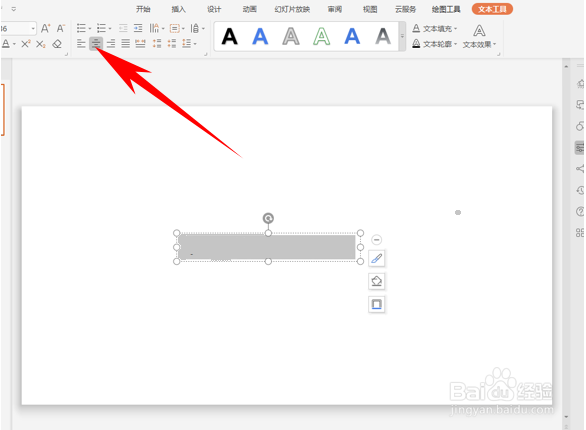This screenshot has height=430, width=586.
Task: Apply a numbered list
Action: click(x=101, y=28)
